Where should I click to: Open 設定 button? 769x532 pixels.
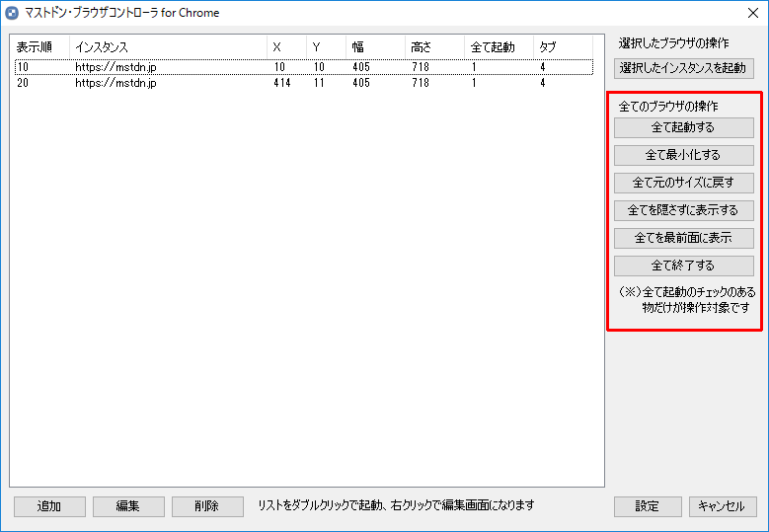coord(648,506)
